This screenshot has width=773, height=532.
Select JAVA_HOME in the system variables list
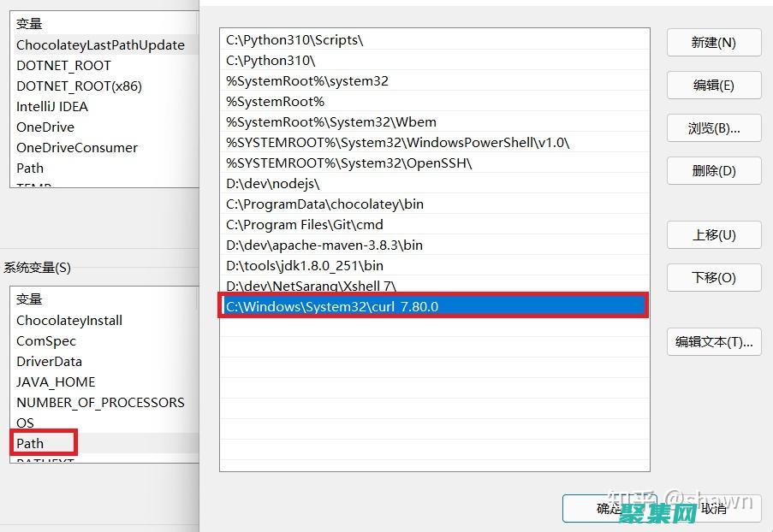coord(56,382)
